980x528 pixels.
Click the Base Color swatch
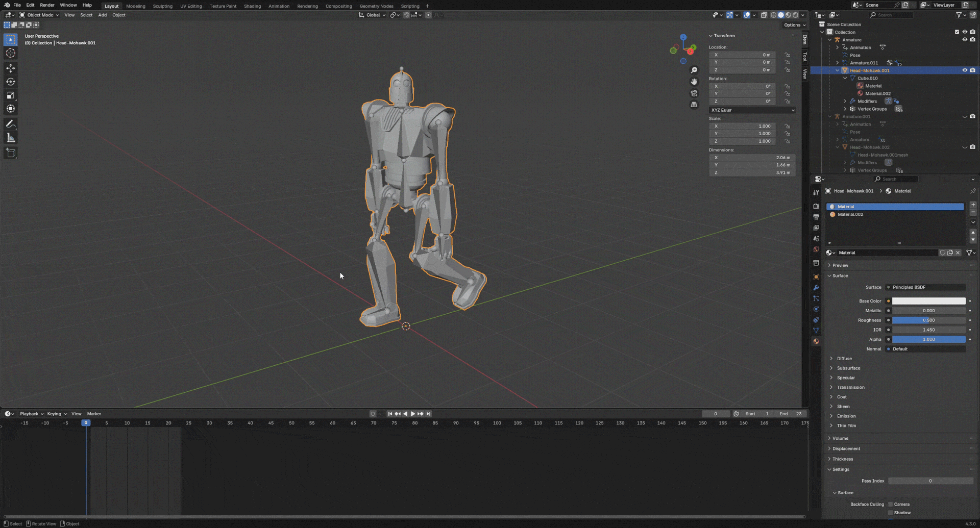(928, 301)
